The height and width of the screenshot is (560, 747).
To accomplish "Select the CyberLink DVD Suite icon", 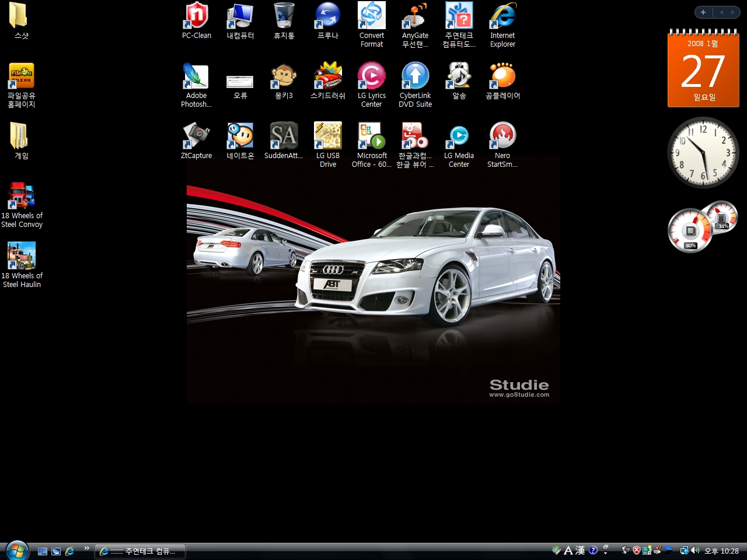I will pos(416,85).
